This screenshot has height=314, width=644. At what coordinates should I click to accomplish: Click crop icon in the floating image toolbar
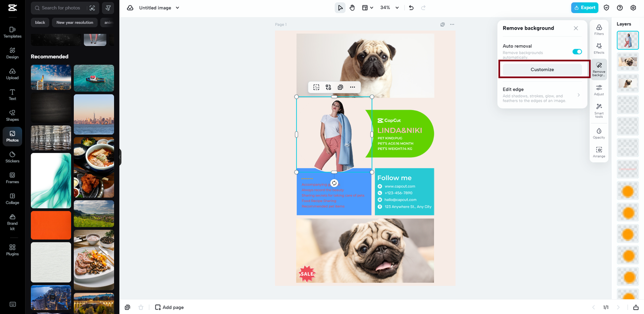tap(316, 87)
